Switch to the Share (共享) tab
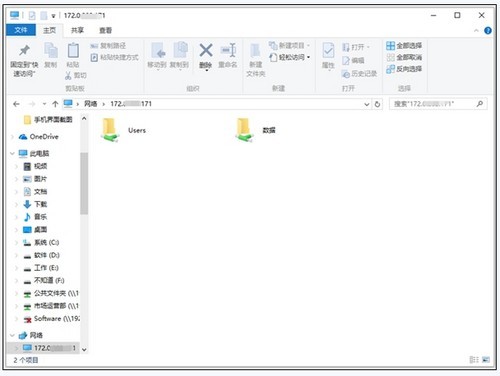500x376 pixels. click(x=77, y=30)
